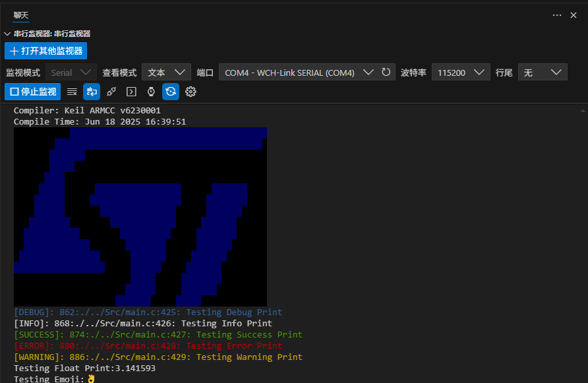Click 停止监视 to stop monitoring
The image size is (588, 383).
(x=32, y=92)
